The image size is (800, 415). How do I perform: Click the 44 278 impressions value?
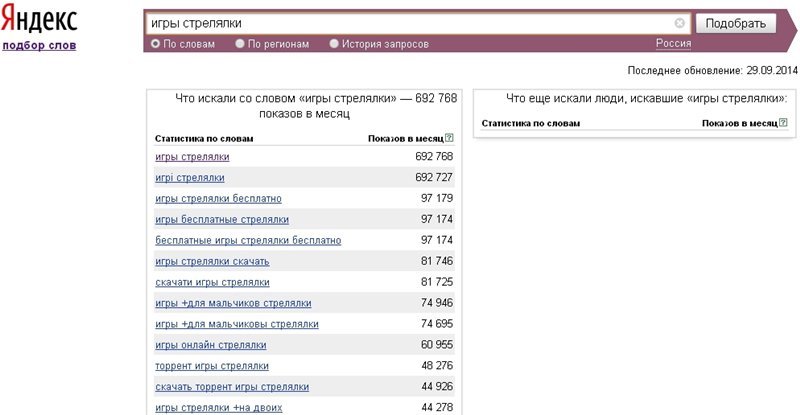[437, 407]
